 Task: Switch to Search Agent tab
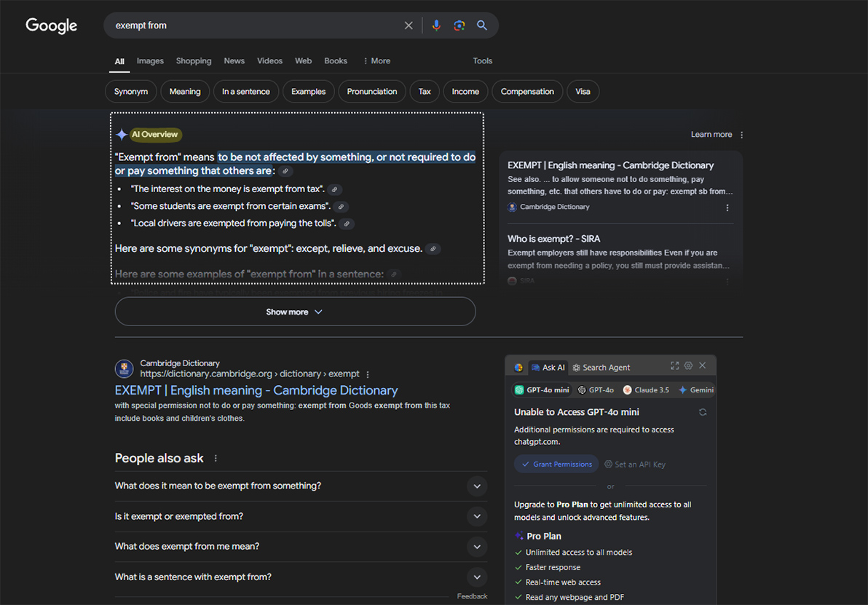tap(601, 368)
